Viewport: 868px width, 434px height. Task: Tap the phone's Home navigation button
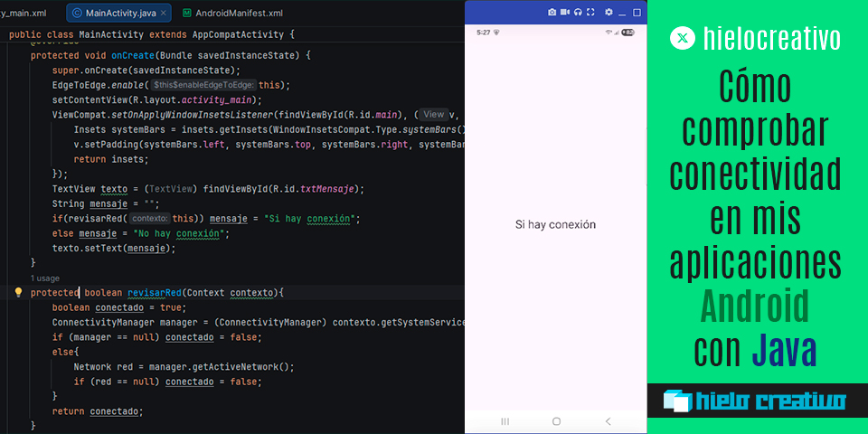[556, 421]
